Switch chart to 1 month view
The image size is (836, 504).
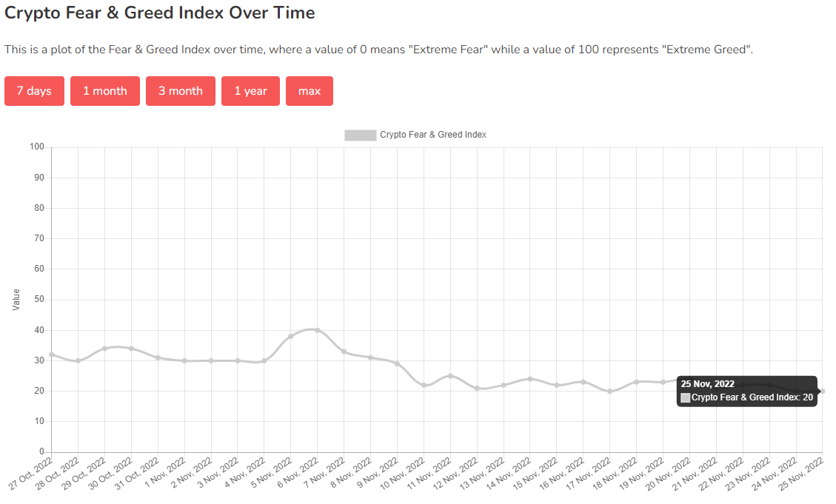[x=105, y=91]
